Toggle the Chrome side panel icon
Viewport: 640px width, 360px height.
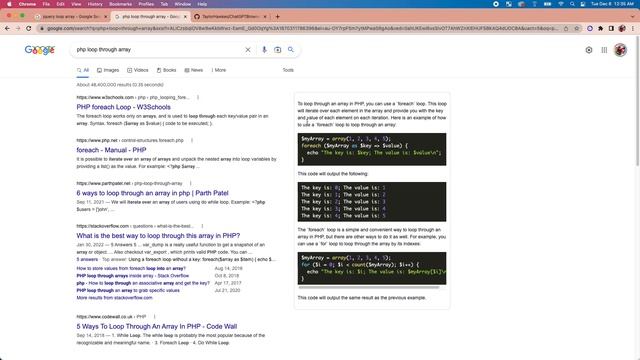pos(611,28)
